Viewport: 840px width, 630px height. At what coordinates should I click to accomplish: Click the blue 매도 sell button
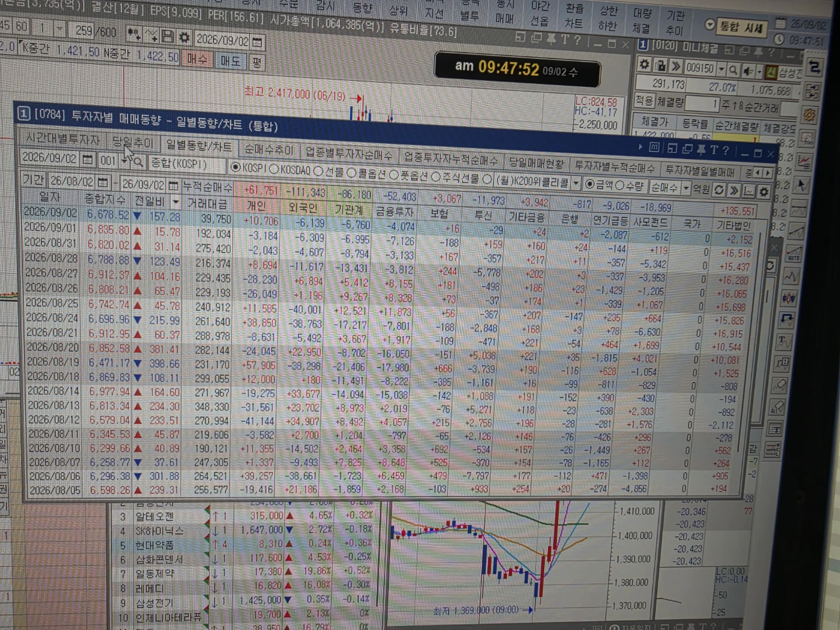(230, 61)
